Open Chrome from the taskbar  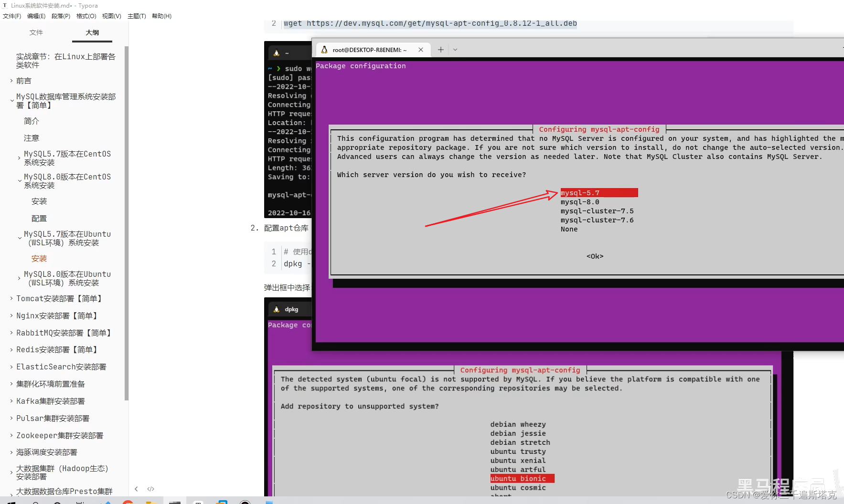pos(127,501)
